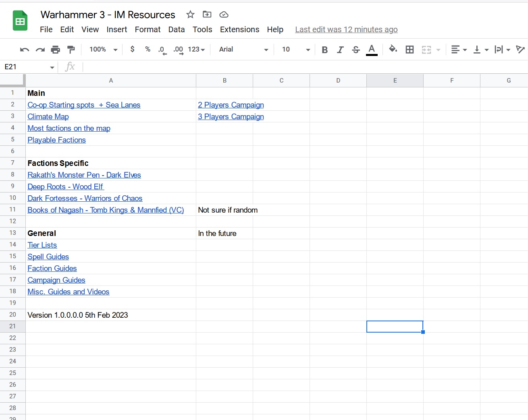This screenshot has width=528, height=420.
Task: Click the Move to folder icon
Action: click(x=207, y=14)
